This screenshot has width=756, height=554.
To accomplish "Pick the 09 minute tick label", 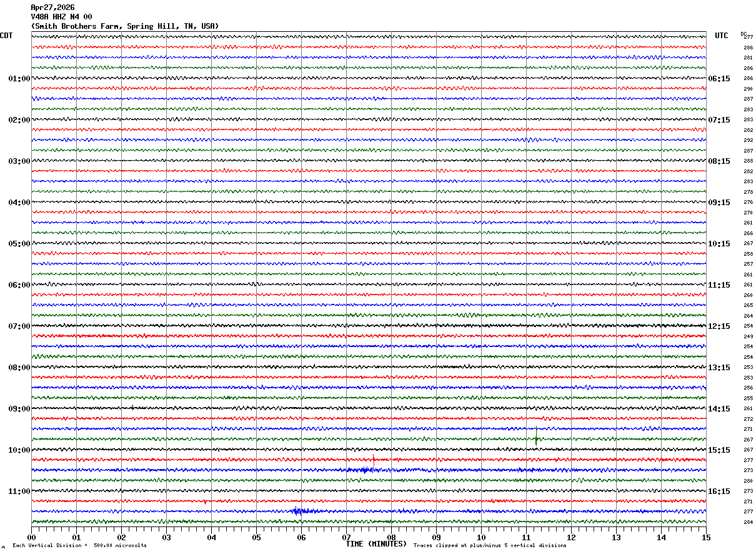I will click(x=436, y=537).
